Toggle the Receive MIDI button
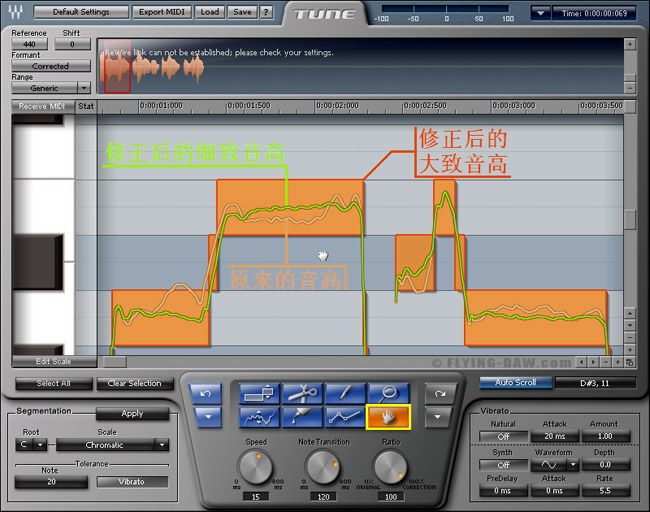650x512 pixels. click(42, 107)
